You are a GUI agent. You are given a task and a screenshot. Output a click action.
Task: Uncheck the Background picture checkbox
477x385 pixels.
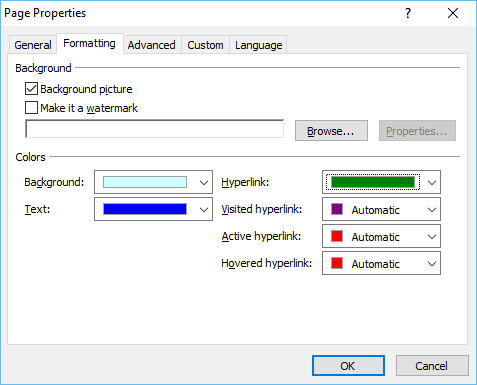31,89
